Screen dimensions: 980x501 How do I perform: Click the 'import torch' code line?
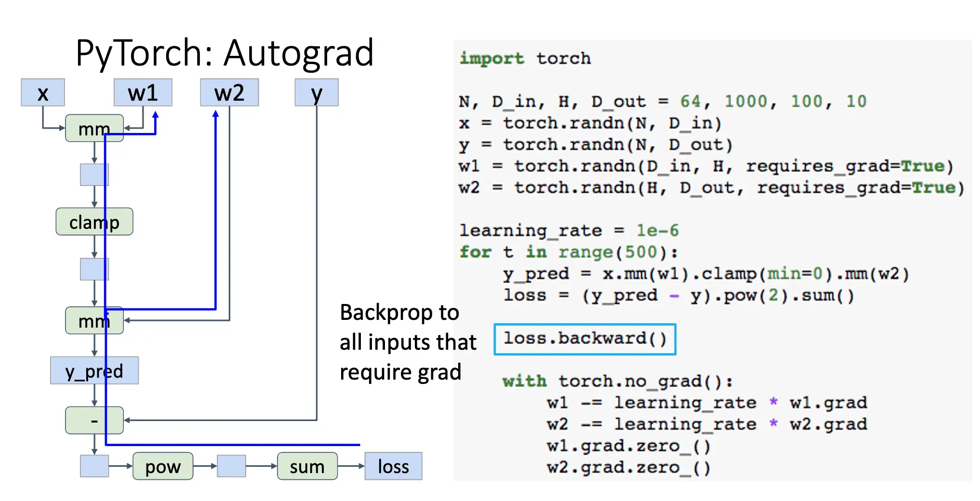coord(525,58)
